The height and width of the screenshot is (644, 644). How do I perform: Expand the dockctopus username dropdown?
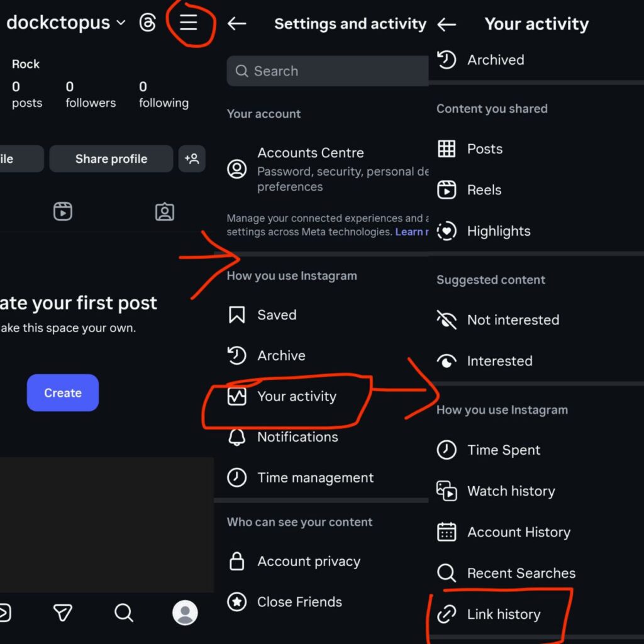click(120, 22)
